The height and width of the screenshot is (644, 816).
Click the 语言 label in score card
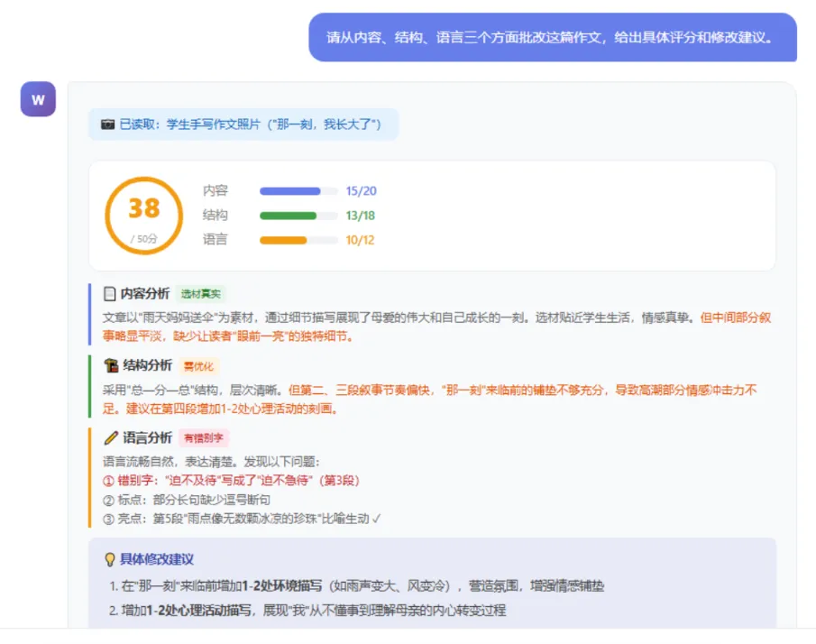tap(215, 240)
